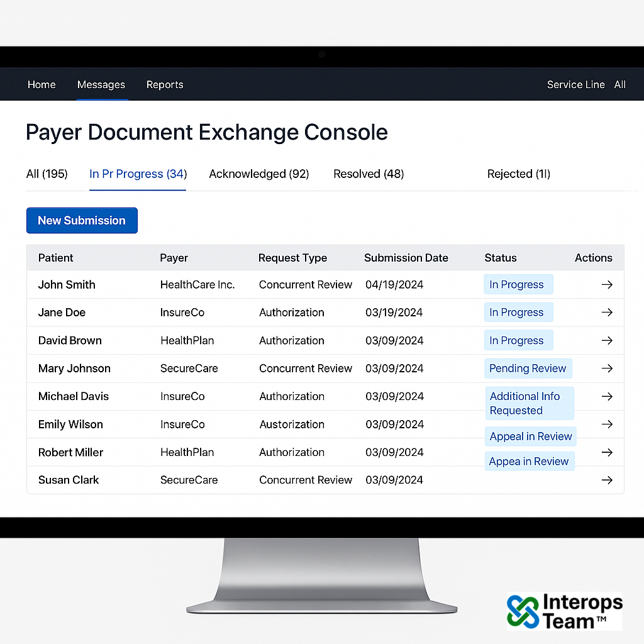Image resolution: width=644 pixels, height=644 pixels.
Task: Select patient name Susan Clark
Action: point(68,480)
